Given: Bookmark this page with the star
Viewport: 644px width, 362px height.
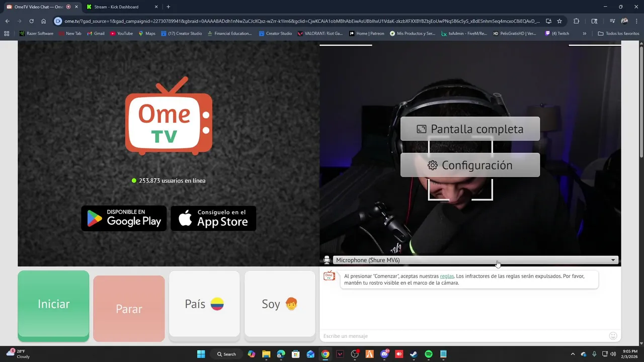Looking at the screenshot, I should [559, 21].
